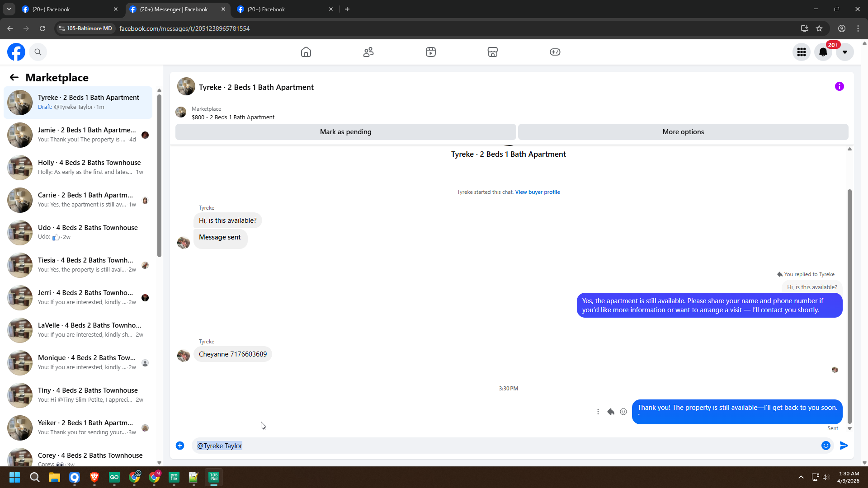
Task: Open the View buyer profile link
Action: coord(538,192)
